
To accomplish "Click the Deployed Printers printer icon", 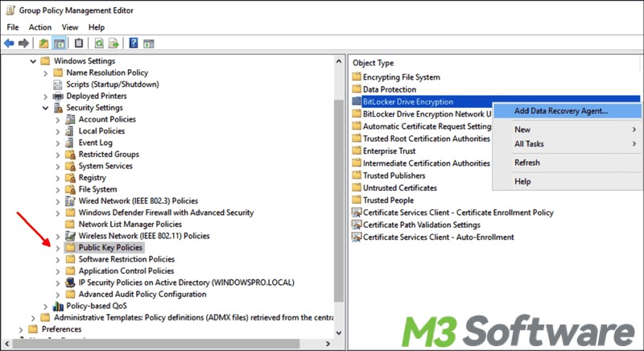I will pos(58,96).
